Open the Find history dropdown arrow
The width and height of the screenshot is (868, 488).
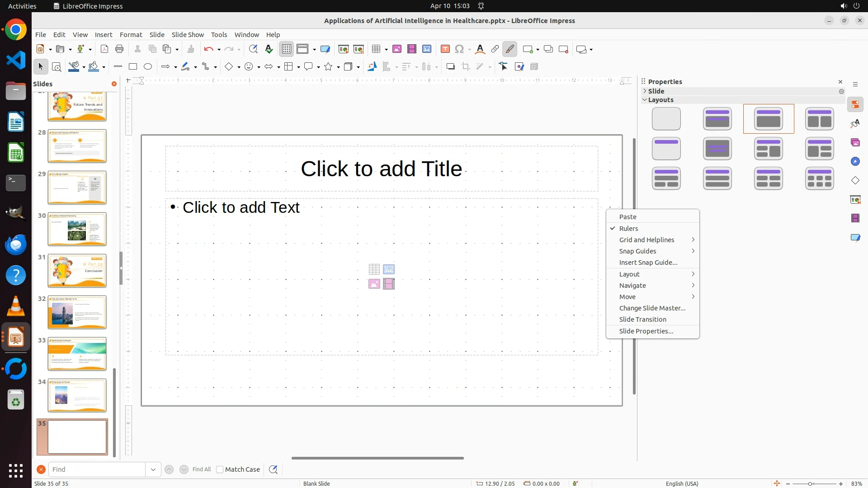(153, 469)
